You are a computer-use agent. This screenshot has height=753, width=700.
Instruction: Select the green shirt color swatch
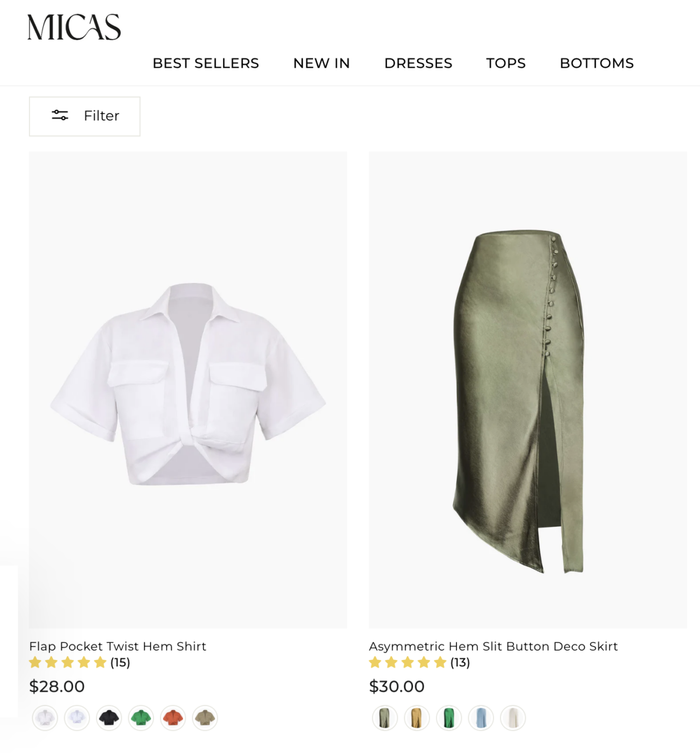pyautogui.click(x=141, y=718)
